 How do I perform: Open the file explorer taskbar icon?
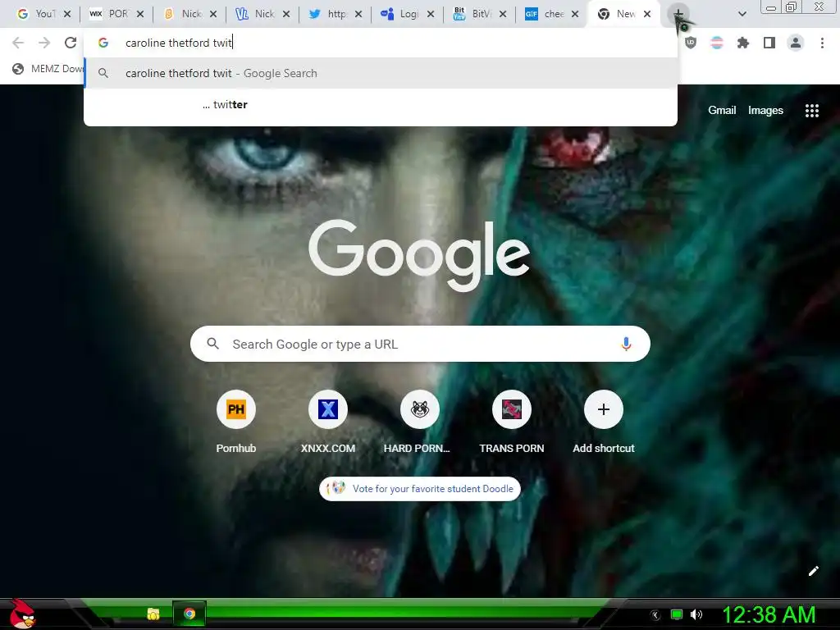[x=153, y=614]
